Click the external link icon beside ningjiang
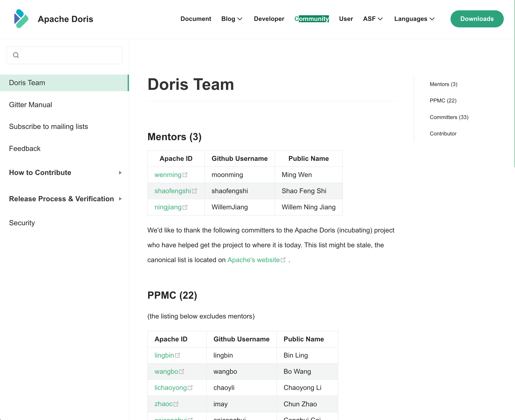 pyautogui.click(x=185, y=207)
